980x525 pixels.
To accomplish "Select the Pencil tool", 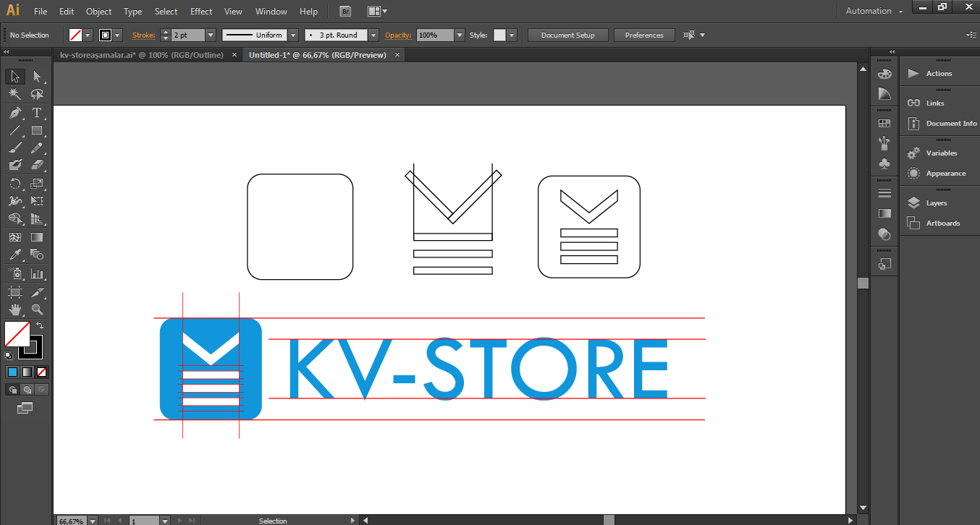I will click(x=37, y=148).
